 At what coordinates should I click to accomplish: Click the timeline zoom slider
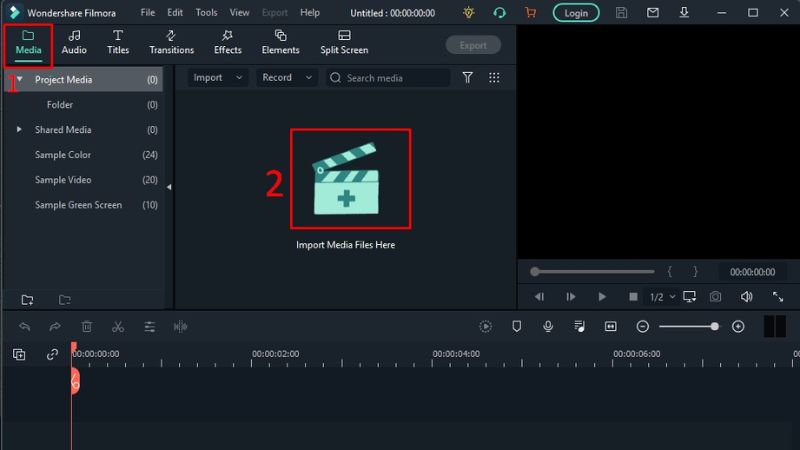point(687,327)
